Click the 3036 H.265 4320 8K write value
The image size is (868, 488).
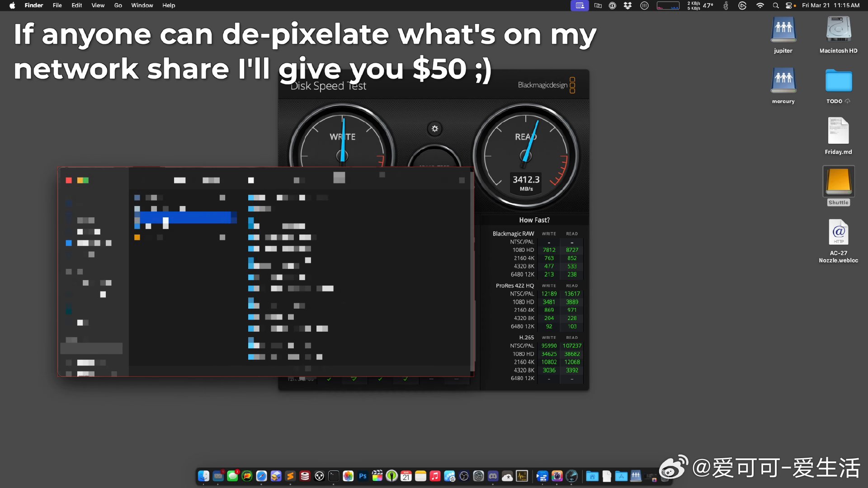pos(549,370)
